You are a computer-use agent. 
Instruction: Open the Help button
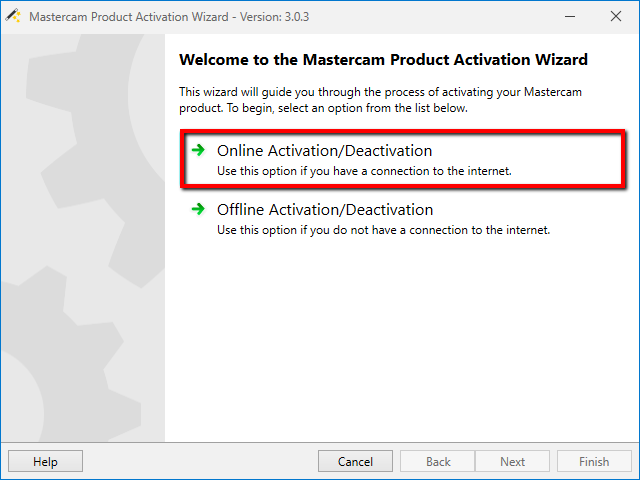45,461
